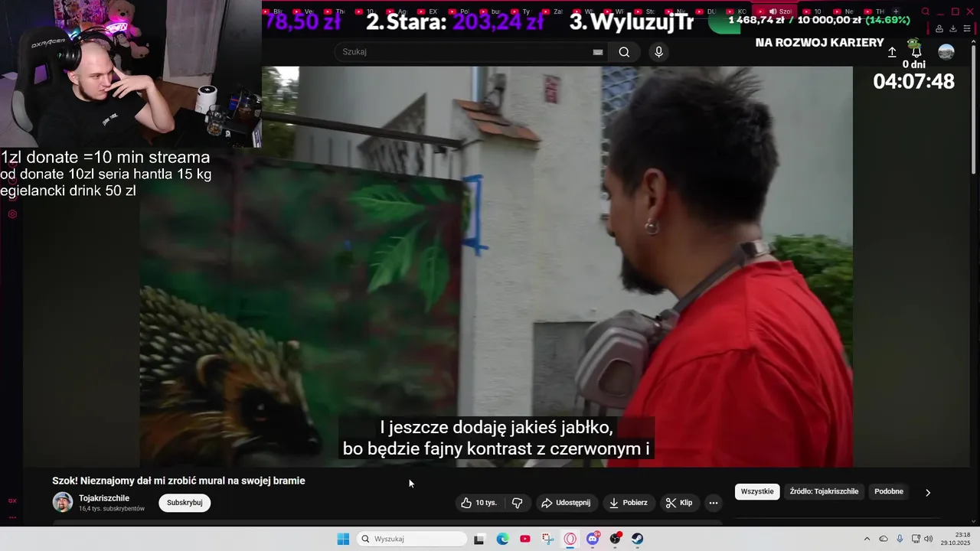This screenshot has width=980, height=551.
Task: Select the Źródło: Tojakriszchile filter chip
Action: click(x=824, y=491)
